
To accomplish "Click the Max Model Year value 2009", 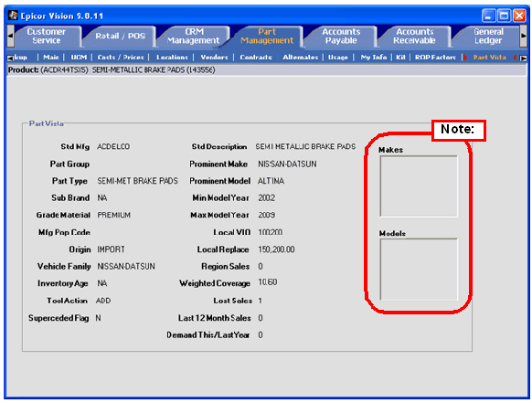I will [266, 215].
